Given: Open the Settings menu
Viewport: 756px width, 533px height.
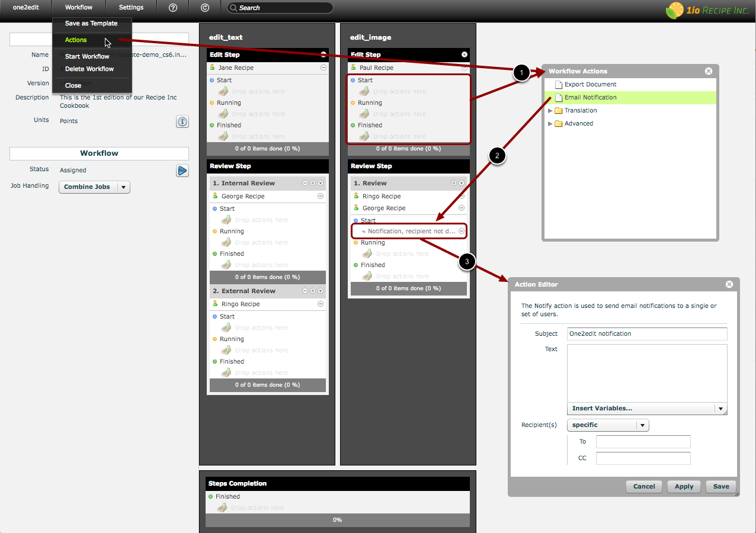Looking at the screenshot, I should click(x=131, y=8).
